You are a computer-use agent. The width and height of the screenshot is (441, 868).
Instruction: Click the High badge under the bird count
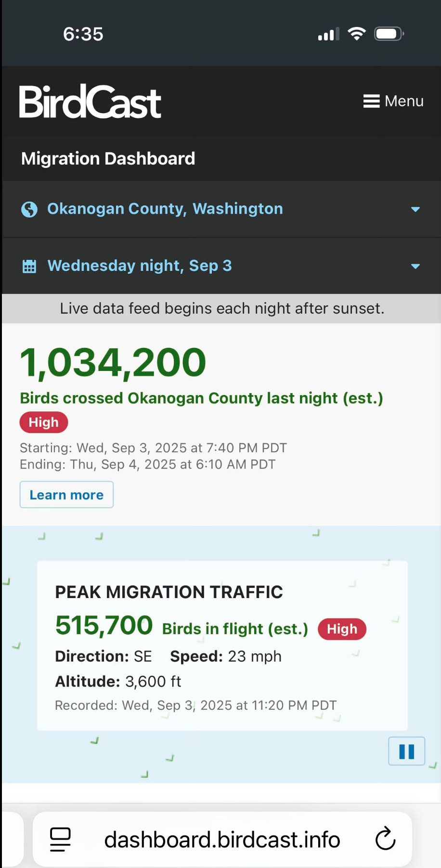coord(43,422)
